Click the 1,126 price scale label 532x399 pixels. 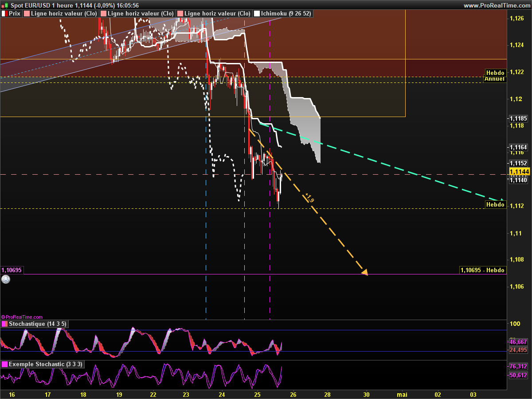point(517,18)
